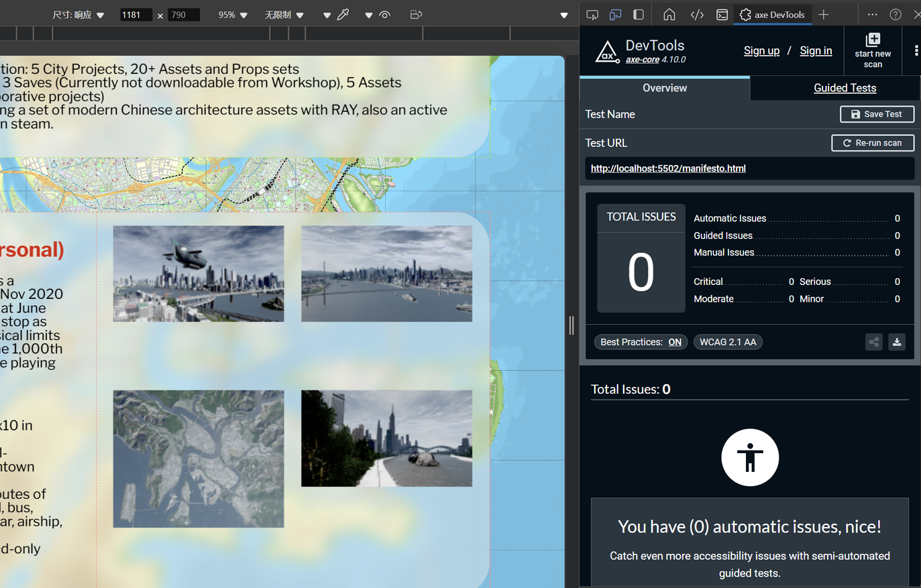Open the axe panel kebab menu
Viewport: 921px width, 588px height.
point(916,50)
